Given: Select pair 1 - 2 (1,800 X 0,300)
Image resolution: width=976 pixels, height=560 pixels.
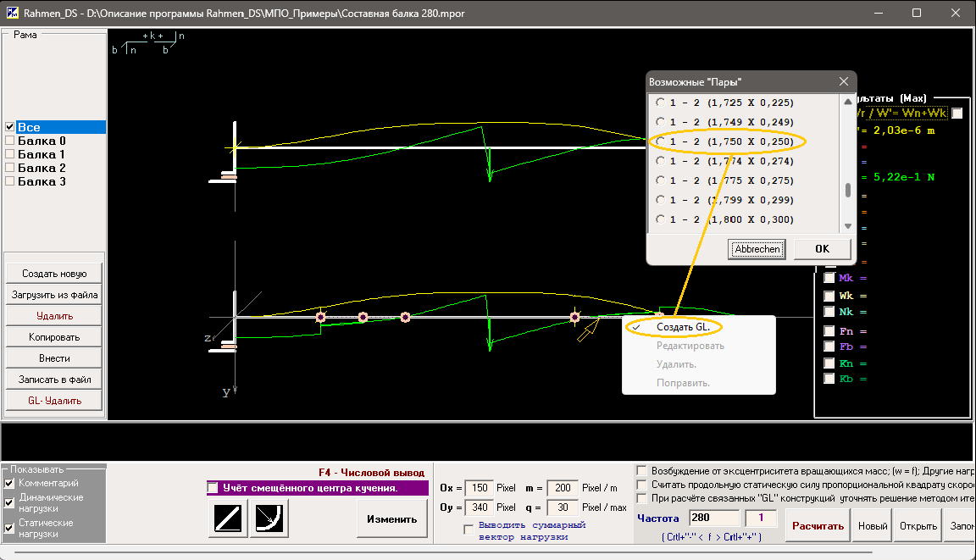Looking at the screenshot, I should coord(661,219).
